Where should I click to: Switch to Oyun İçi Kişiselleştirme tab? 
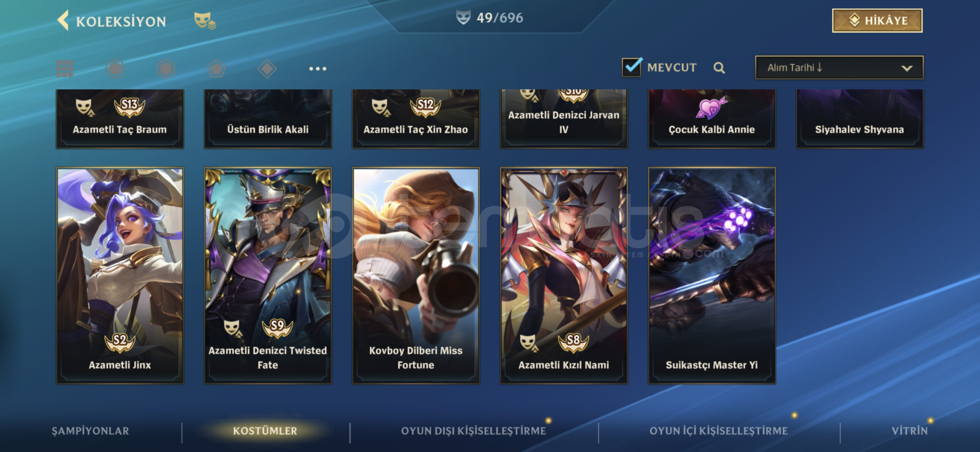click(x=719, y=431)
